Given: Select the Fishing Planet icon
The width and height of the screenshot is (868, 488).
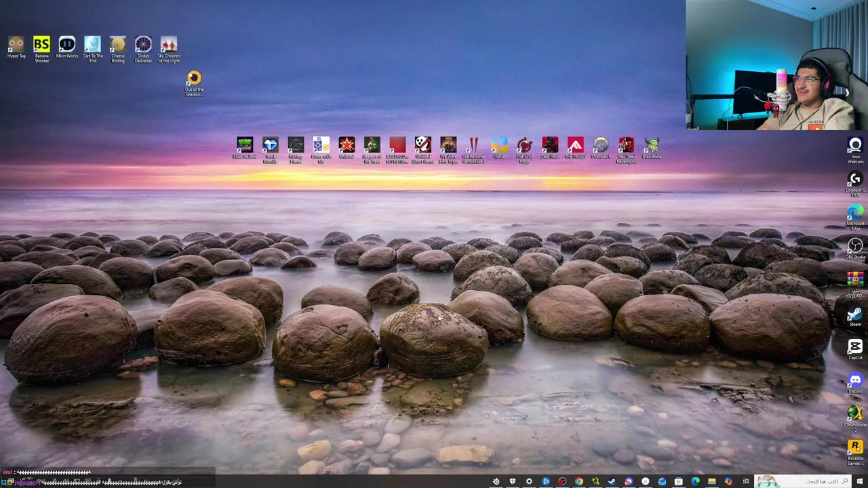Looking at the screenshot, I should pyautogui.click(x=296, y=150).
